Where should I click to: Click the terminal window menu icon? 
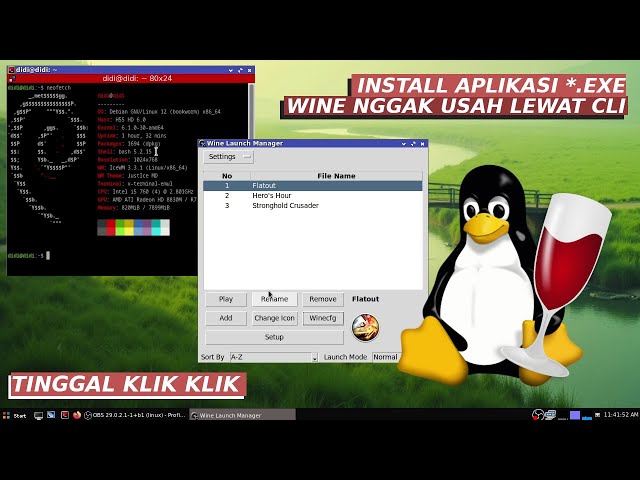11,70
